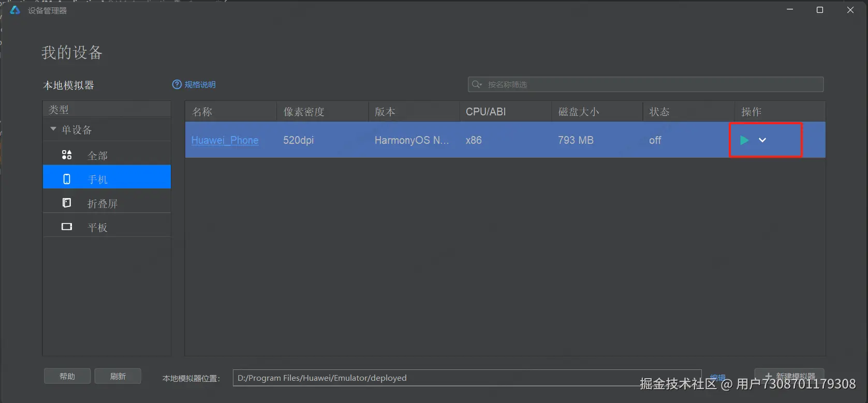
Task: Click the tablet icon next to 平板
Action: 67,227
